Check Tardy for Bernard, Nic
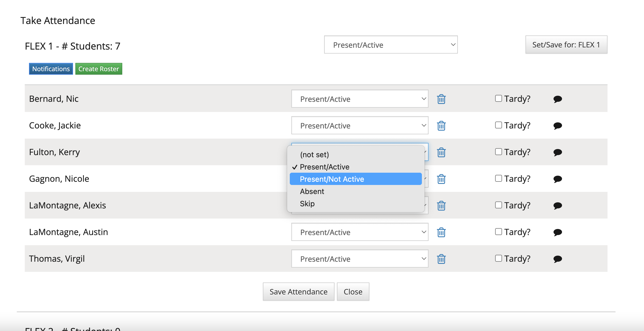The height and width of the screenshot is (331, 644). tap(498, 98)
